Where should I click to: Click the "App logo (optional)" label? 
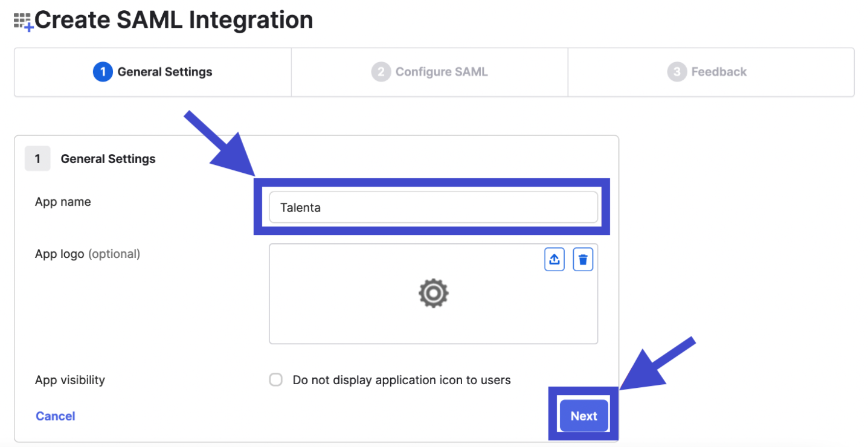coord(88,254)
